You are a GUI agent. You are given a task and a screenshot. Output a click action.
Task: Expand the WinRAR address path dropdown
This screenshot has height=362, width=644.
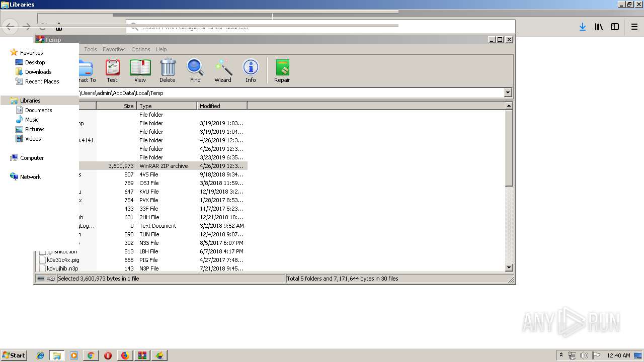pyautogui.click(x=508, y=93)
